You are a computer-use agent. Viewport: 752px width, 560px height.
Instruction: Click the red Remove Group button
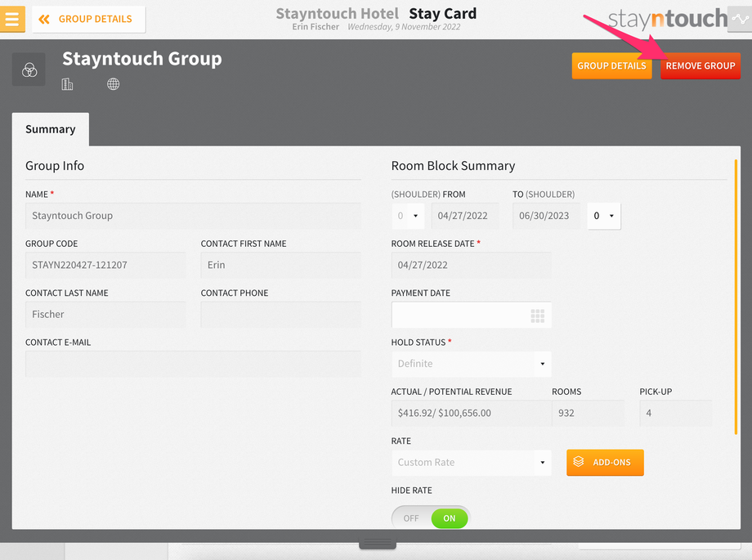(x=701, y=65)
